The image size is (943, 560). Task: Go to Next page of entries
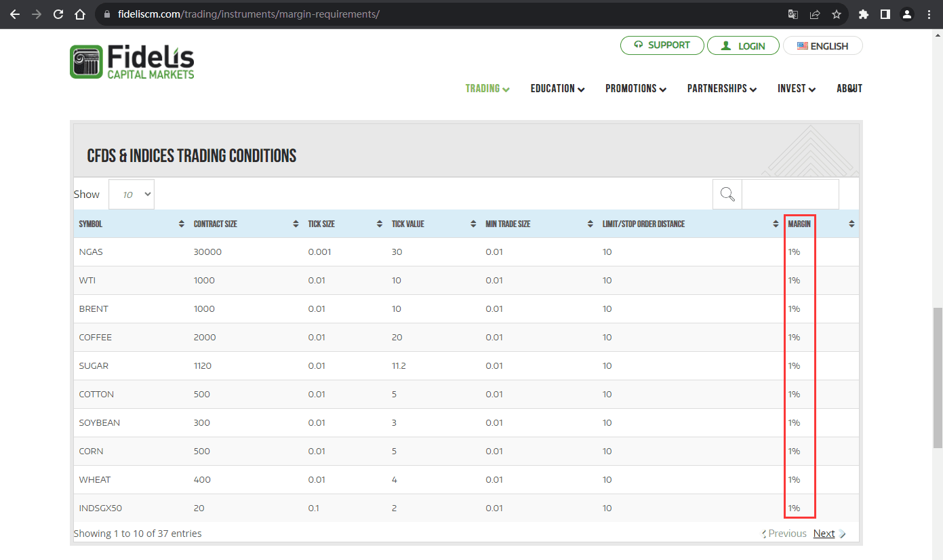824,534
